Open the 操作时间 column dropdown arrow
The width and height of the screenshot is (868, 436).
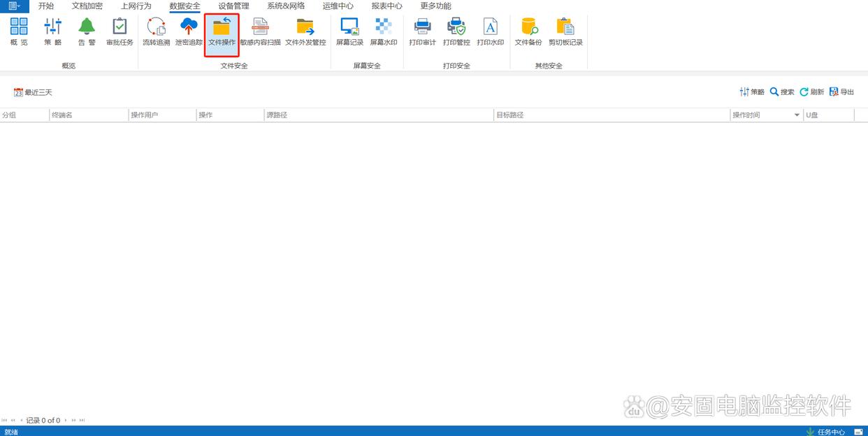(797, 115)
